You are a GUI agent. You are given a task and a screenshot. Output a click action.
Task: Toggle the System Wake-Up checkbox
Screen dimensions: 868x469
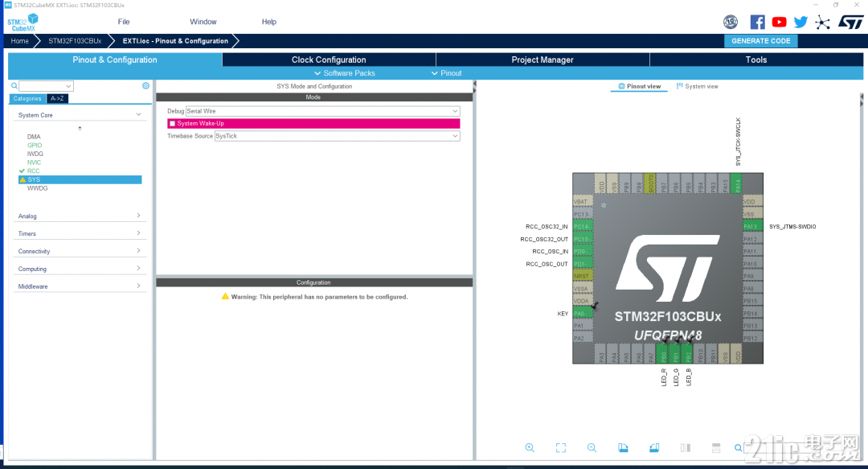tap(173, 124)
